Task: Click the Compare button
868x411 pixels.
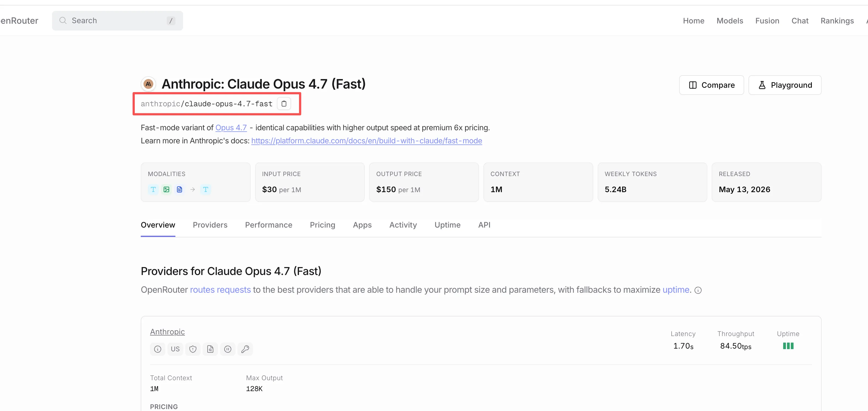Action: [711, 85]
